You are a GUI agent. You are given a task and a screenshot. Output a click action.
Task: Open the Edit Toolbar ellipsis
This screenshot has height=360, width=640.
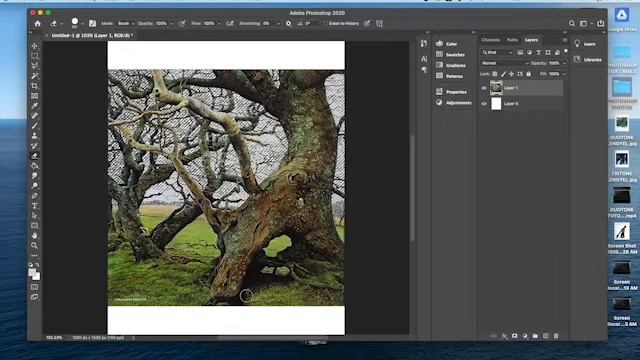[x=35, y=256]
